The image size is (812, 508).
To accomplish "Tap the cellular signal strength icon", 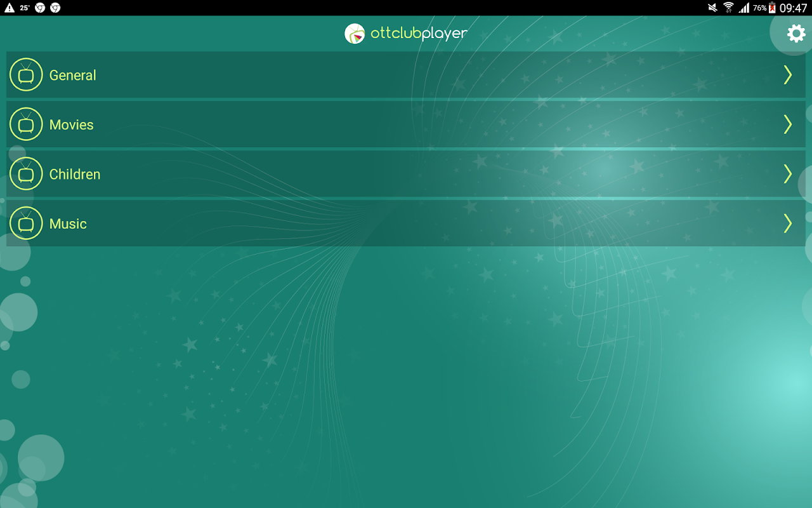I will pyautogui.click(x=743, y=8).
